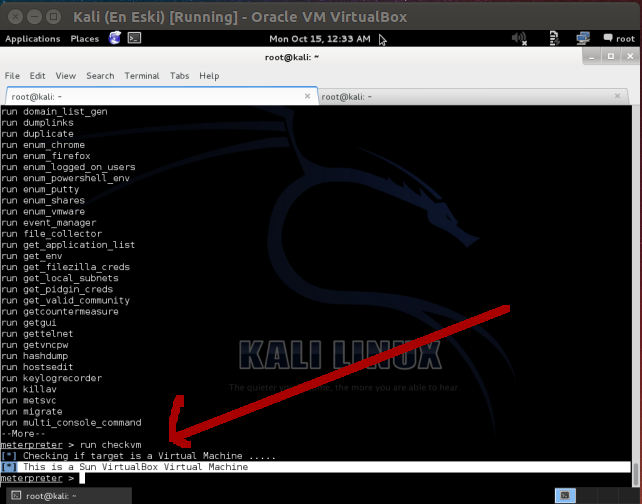The image size is (642, 504).
Task: Click highlighted 'Sun VirtualBox Virtual Machine' line
Action: (x=315, y=467)
